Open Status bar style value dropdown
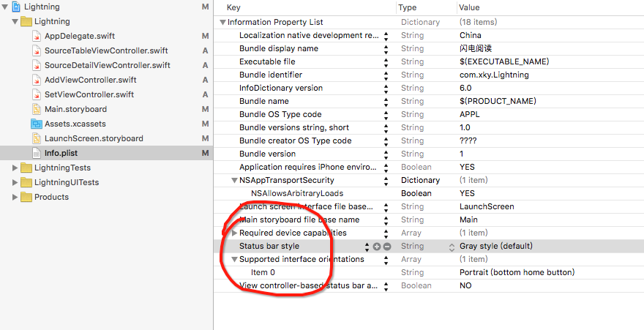644x330 pixels. (452, 247)
